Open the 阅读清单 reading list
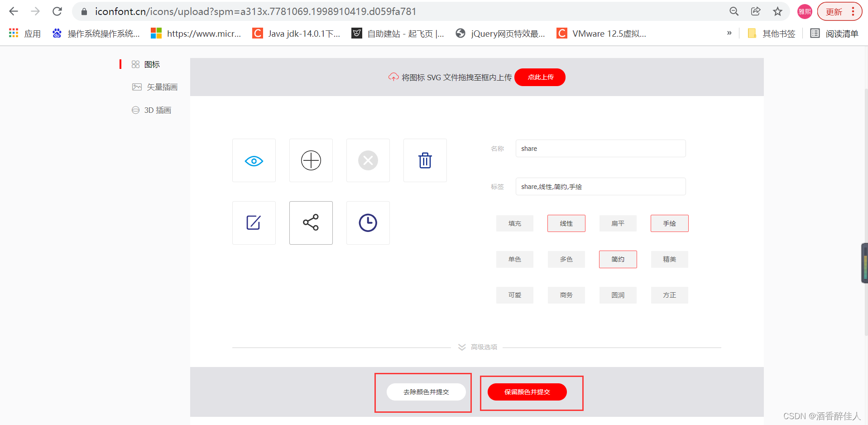 (x=834, y=34)
